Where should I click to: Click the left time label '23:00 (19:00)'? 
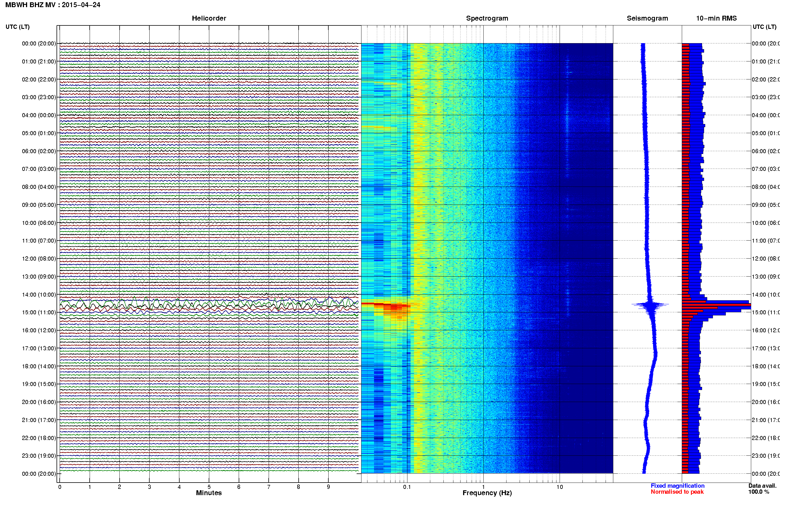[39, 456]
